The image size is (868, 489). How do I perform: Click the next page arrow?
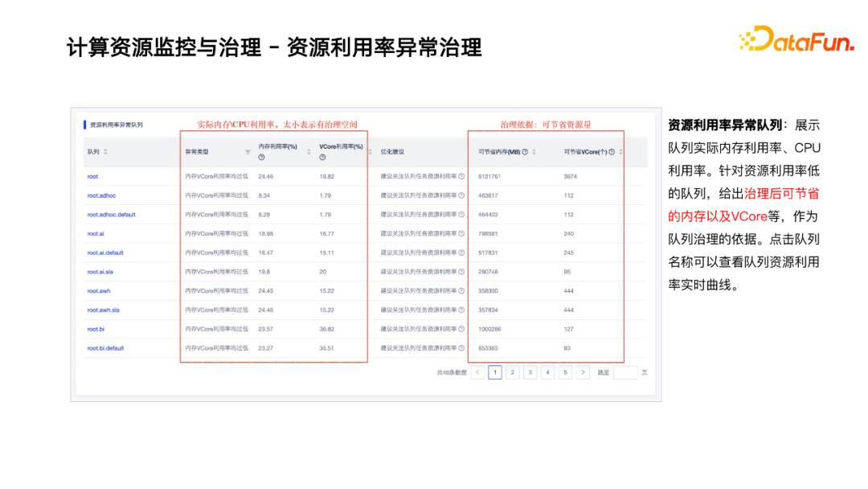pos(583,372)
